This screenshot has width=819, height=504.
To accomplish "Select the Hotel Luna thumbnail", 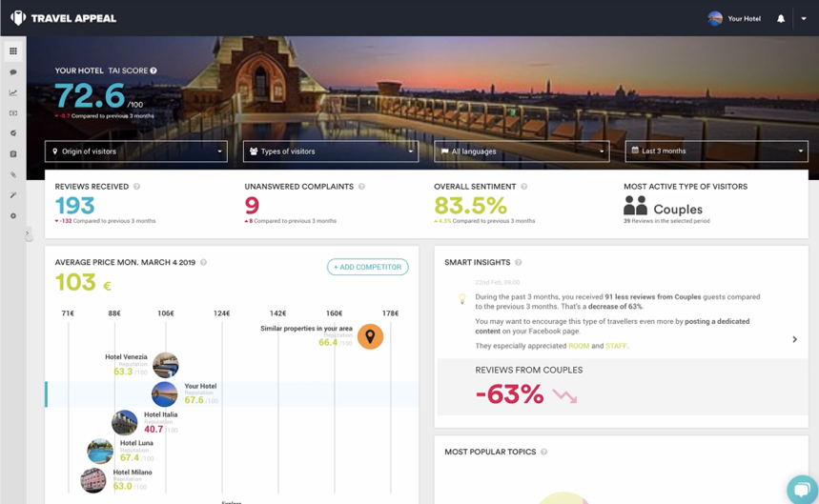I will point(100,452).
